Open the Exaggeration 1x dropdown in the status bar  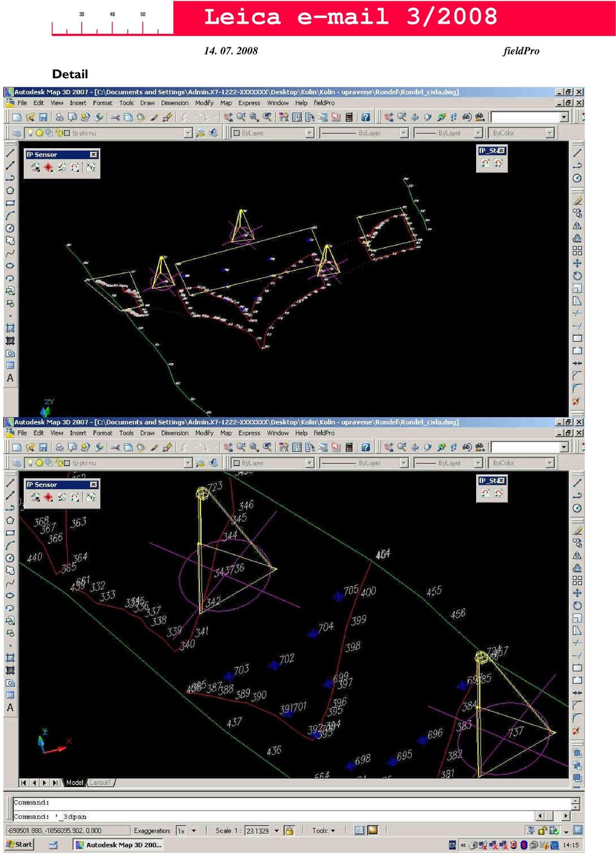pyautogui.click(x=194, y=830)
